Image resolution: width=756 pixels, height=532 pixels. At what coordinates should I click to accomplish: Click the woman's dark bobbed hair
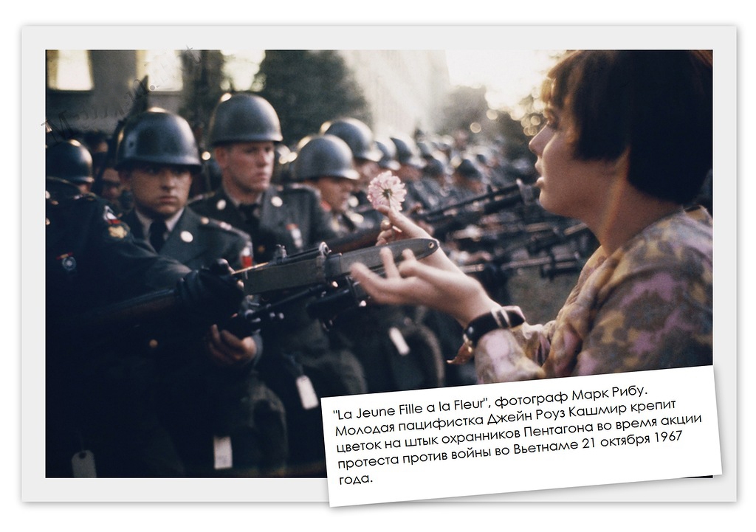(x=642, y=118)
